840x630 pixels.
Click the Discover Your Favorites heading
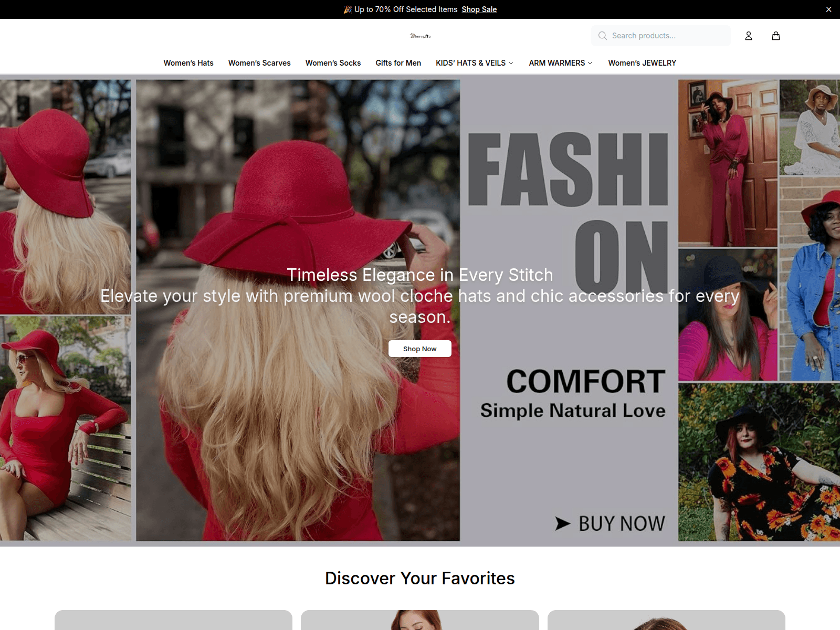click(x=420, y=578)
